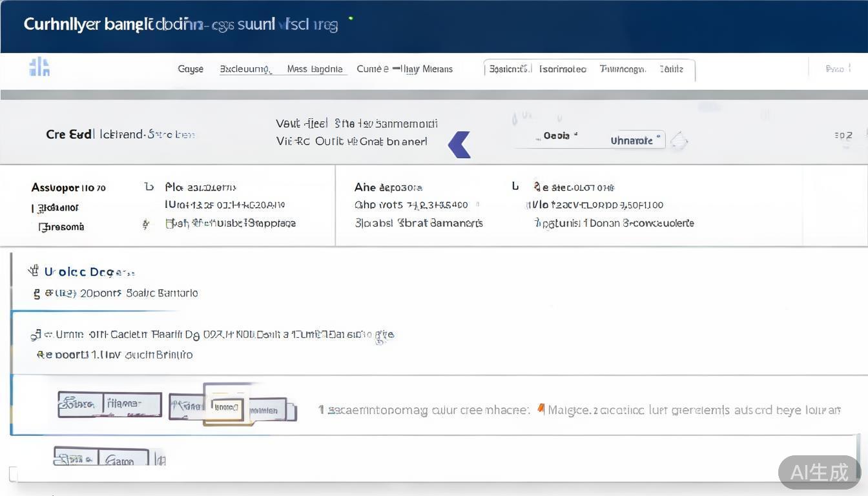Click the blue grid logo icon
Image resolution: width=868 pixels, height=496 pixels.
[x=39, y=67]
